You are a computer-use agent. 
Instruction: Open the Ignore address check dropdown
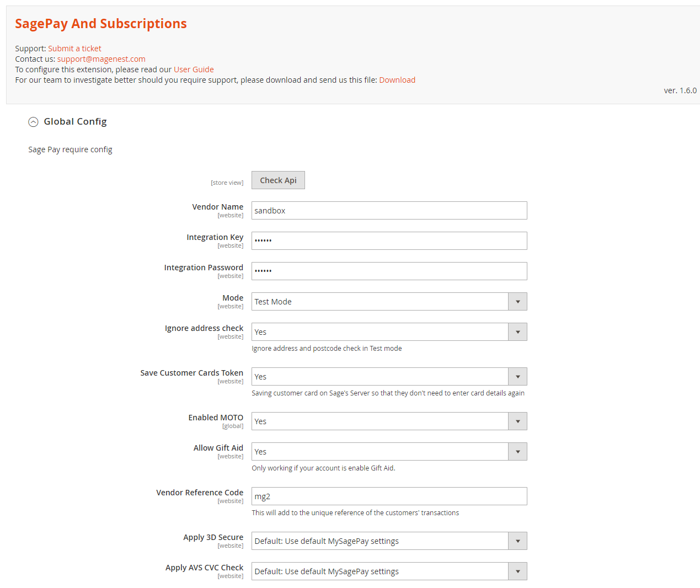[x=389, y=332]
